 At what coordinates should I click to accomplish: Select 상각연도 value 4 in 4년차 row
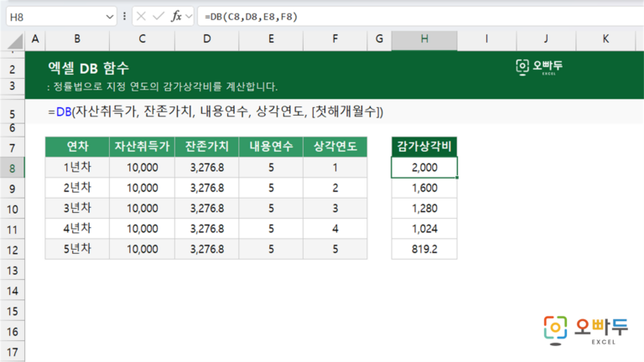click(x=335, y=229)
